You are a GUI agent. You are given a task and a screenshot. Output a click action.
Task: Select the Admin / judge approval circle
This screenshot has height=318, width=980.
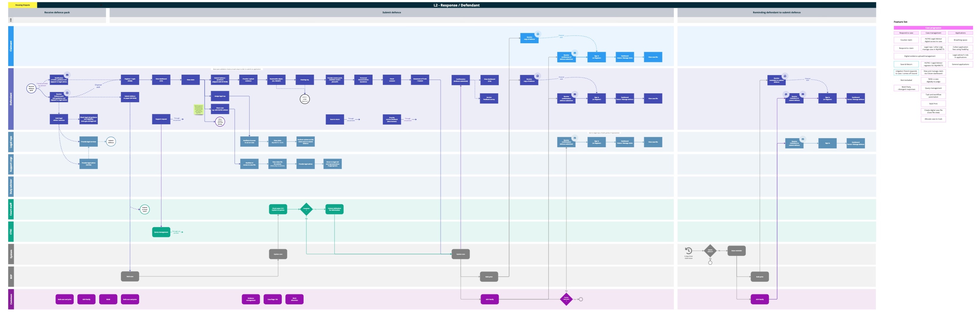tap(305, 99)
